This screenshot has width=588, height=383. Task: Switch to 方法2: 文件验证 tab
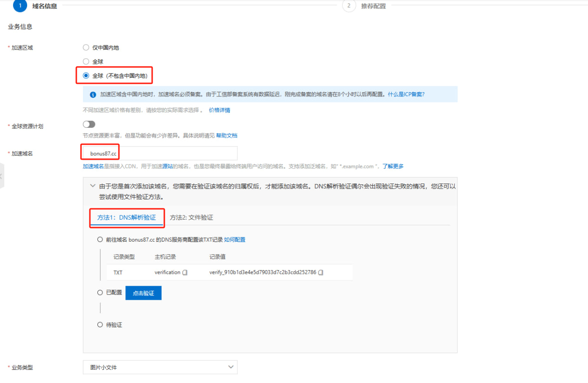click(191, 218)
